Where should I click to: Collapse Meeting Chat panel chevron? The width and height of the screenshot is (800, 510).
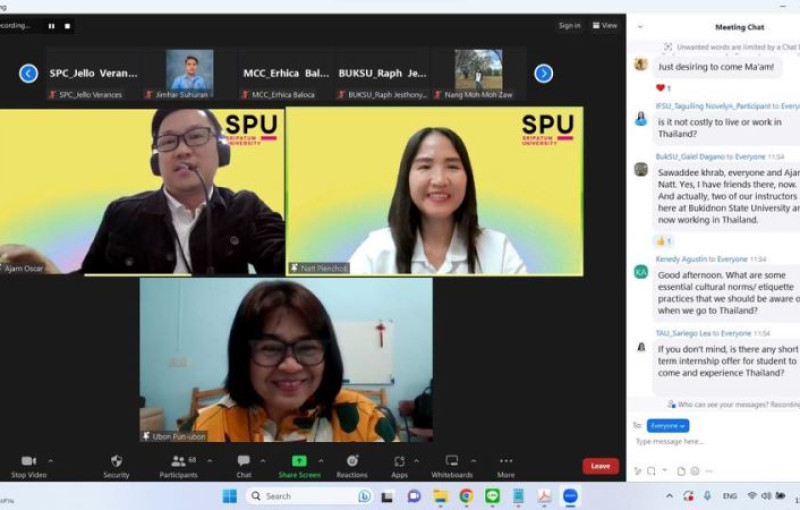pos(640,27)
